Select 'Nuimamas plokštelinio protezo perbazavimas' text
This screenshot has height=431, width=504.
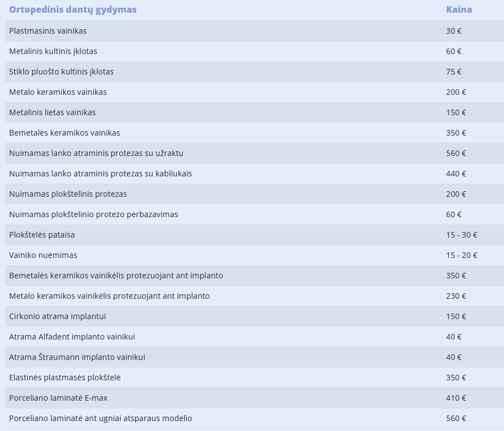[94, 214]
